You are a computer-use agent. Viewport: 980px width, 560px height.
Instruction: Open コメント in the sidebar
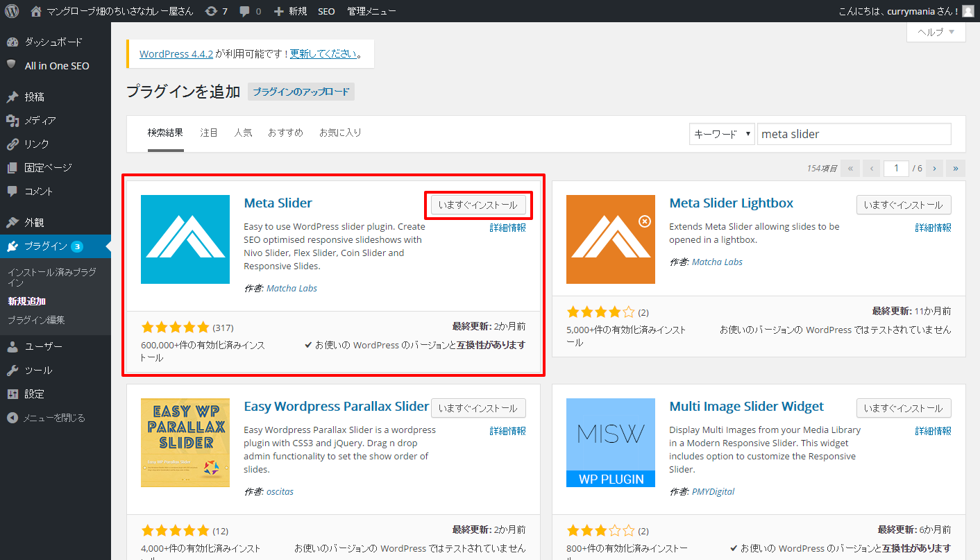coord(56,191)
